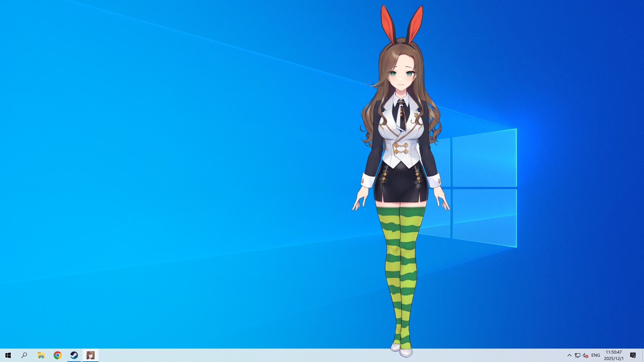Launch Steam from the taskbar
644x362 pixels.
(x=74, y=355)
